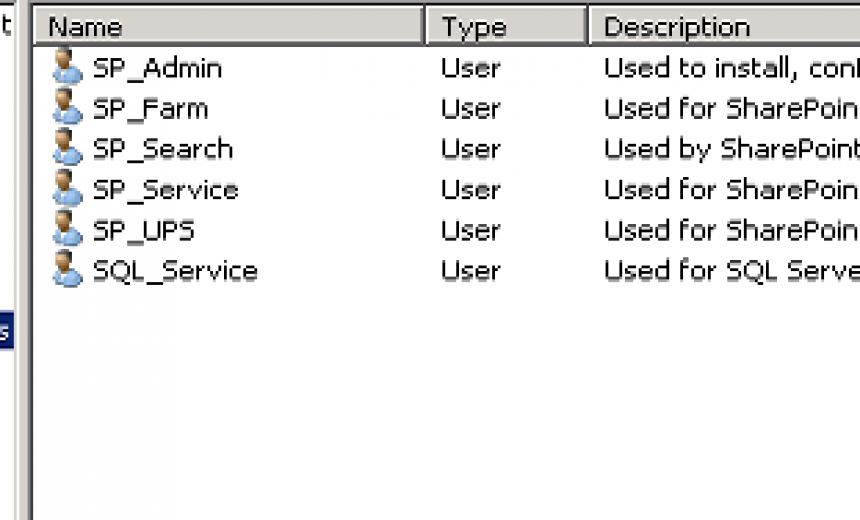Select the SP_Service user icon
This screenshot has height=520, width=860.
click(x=67, y=188)
